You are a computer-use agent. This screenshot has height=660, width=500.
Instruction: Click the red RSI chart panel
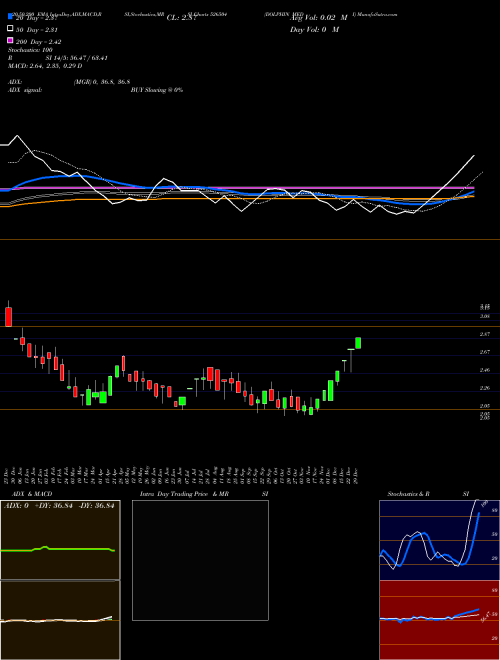[x=439, y=620]
